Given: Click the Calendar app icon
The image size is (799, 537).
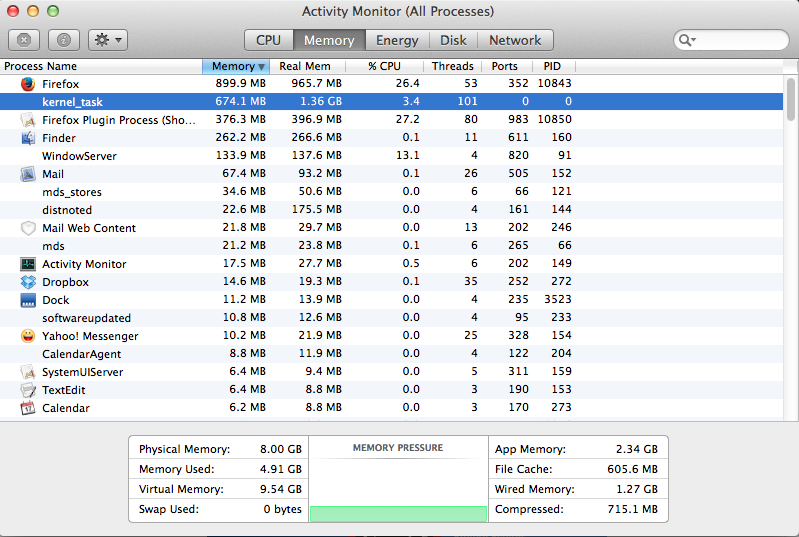Looking at the screenshot, I should (x=28, y=408).
